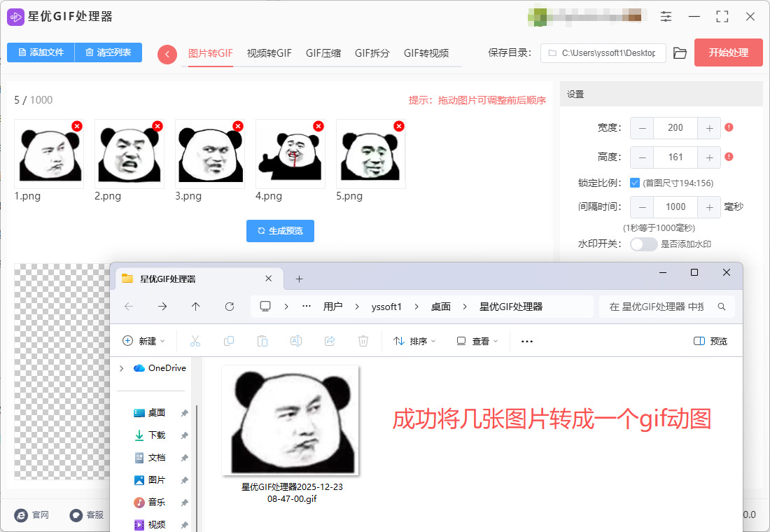
Task: Open a new Explorer tab with plus
Action: [299, 279]
